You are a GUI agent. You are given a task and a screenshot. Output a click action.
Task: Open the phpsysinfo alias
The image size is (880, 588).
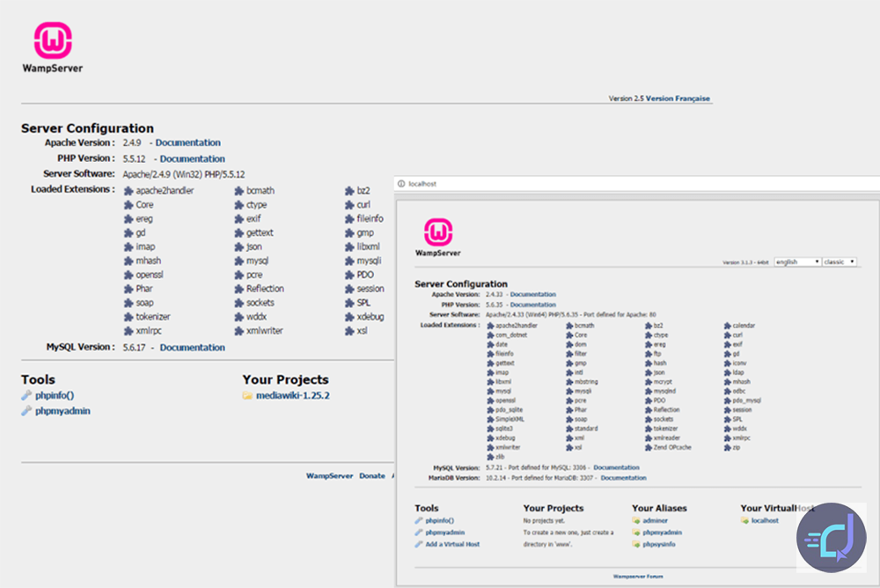(659, 544)
